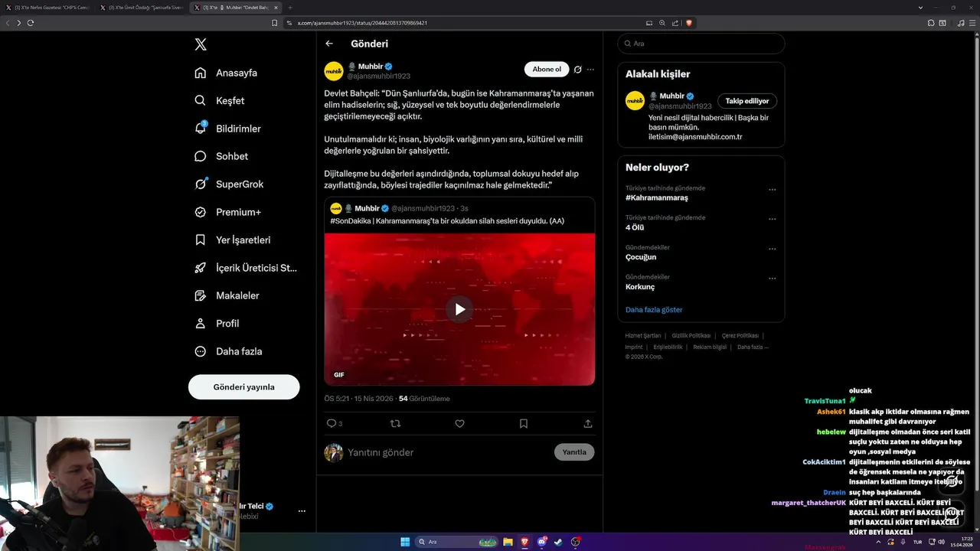Open the Çocuğun trending topic

point(641,257)
